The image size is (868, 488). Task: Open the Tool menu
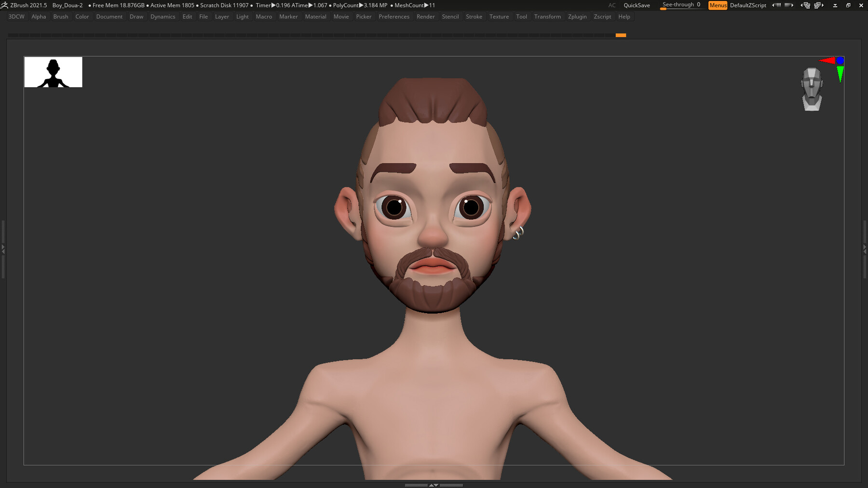(x=521, y=16)
